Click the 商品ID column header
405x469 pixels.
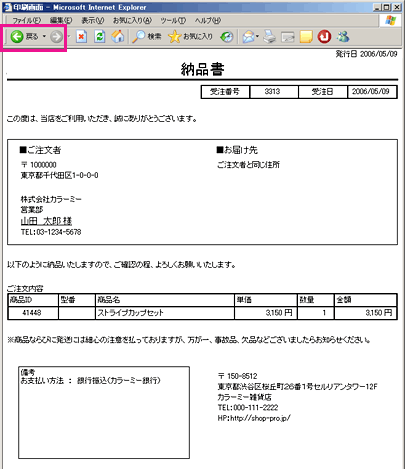[33, 300]
